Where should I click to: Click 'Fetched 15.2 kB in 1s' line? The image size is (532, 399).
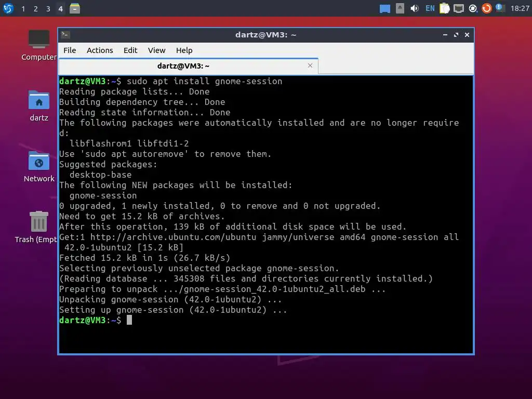(144, 258)
